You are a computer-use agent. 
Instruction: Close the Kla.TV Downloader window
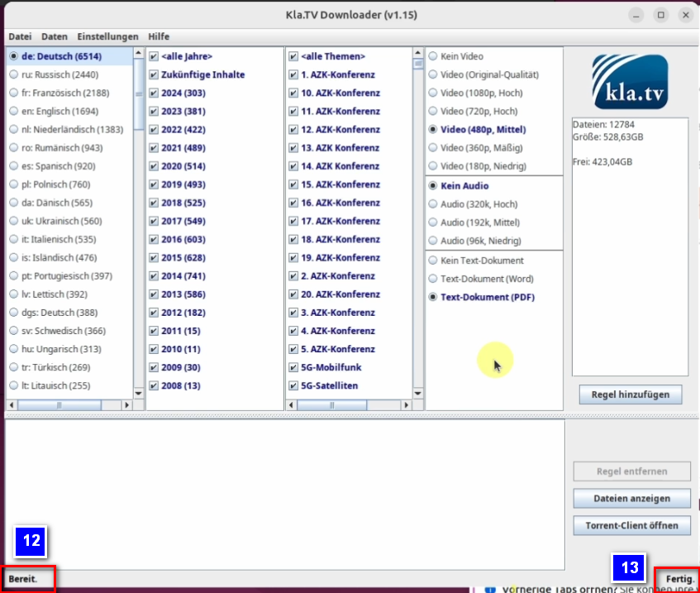(x=686, y=15)
